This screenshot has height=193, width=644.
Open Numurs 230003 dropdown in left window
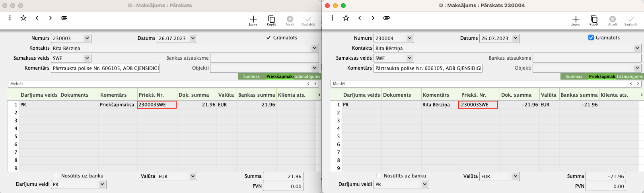tap(87, 38)
